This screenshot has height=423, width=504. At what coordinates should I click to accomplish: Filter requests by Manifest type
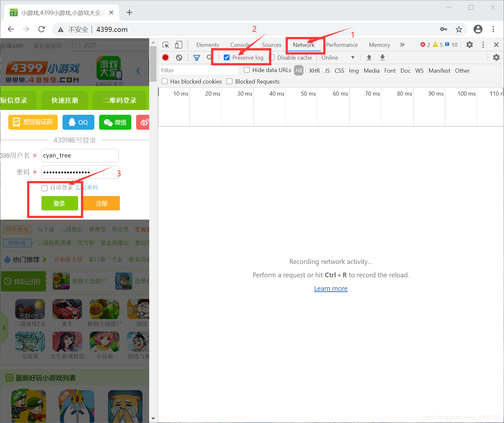pyautogui.click(x=439, y=71)
